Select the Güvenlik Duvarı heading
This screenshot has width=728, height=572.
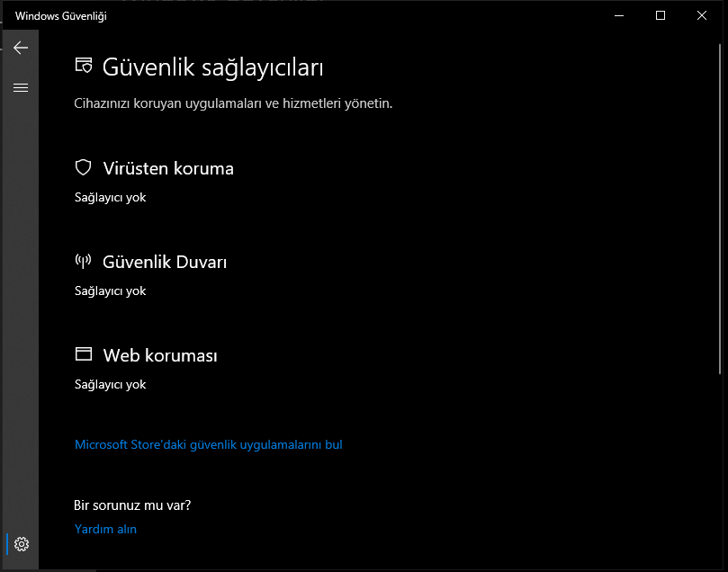[165, 262]
